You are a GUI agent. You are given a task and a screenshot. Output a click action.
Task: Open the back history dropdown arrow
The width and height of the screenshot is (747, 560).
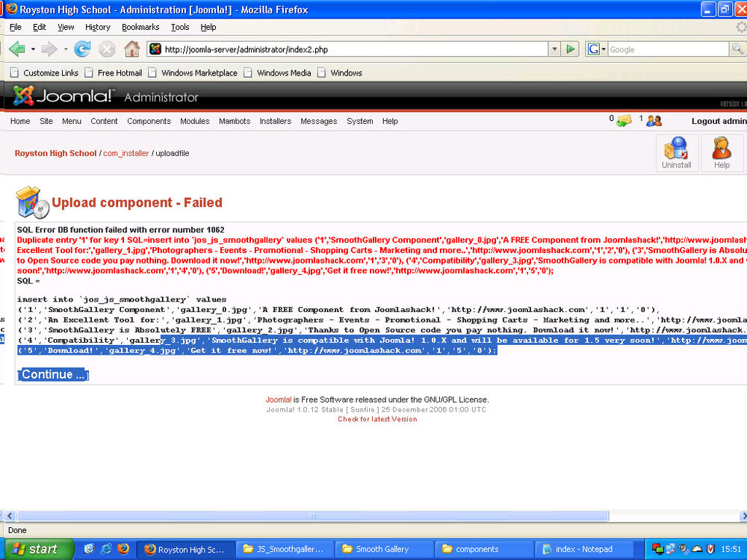coord(33,49)
